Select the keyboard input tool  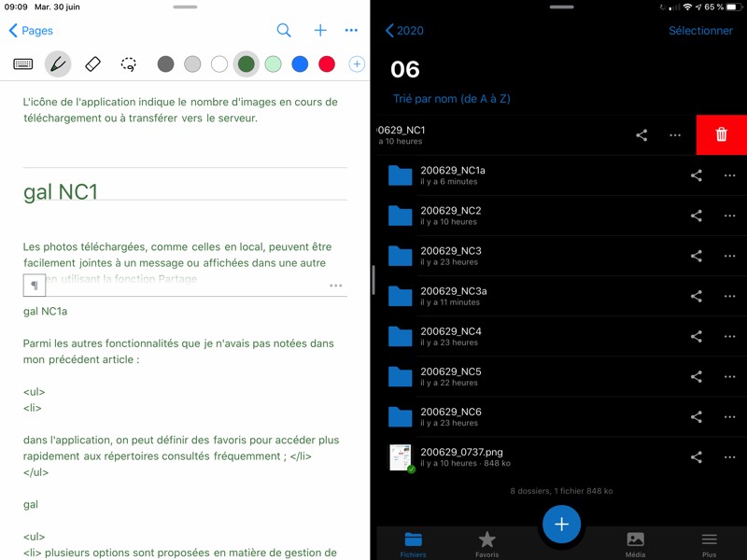pyautogui.click(x=23, y=64)
